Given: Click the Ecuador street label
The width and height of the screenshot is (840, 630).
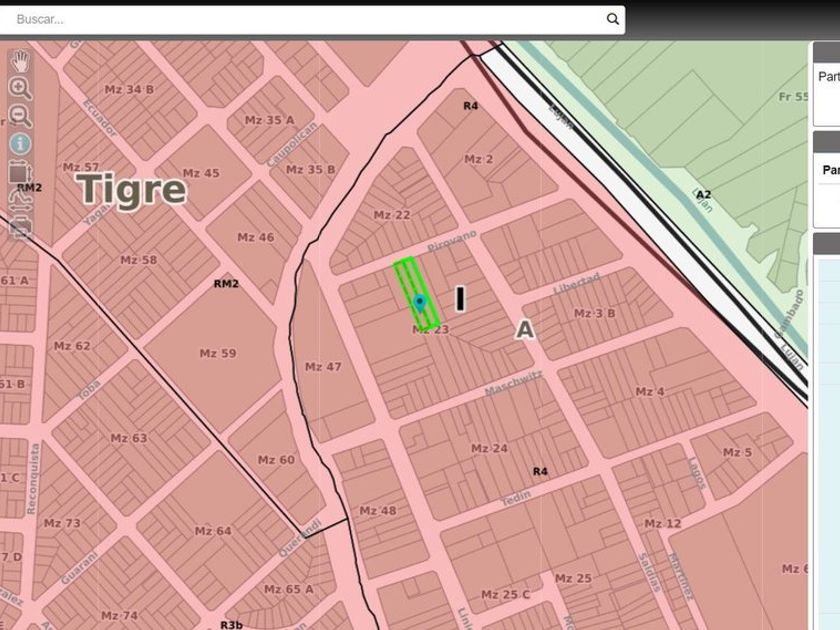Looking at the screenshot, I should coord(100,117).
